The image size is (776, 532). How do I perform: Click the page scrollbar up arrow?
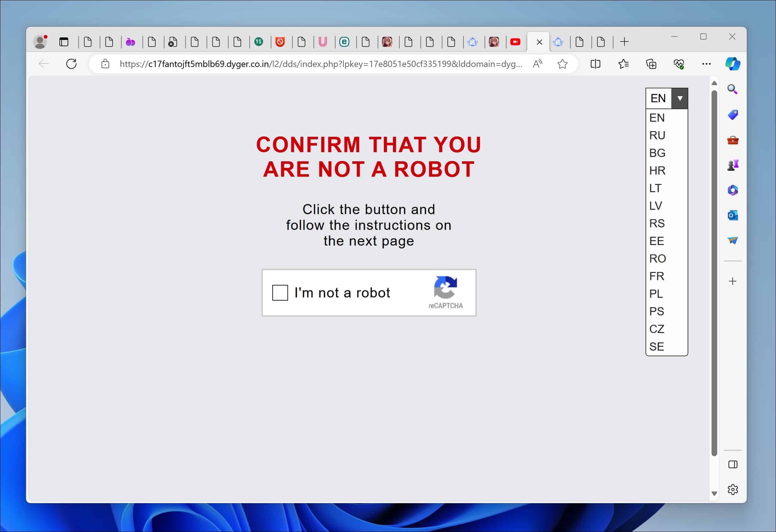(x=714, y=83)
